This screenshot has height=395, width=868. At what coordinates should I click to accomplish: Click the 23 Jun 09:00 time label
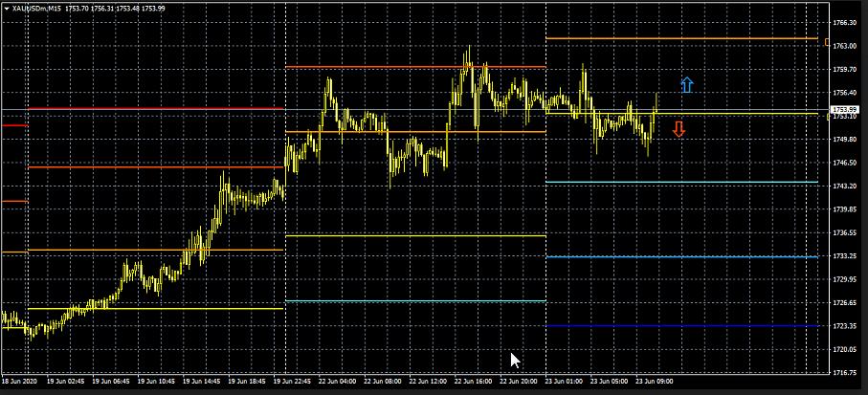pyautogui.click(x=655, y=382)
